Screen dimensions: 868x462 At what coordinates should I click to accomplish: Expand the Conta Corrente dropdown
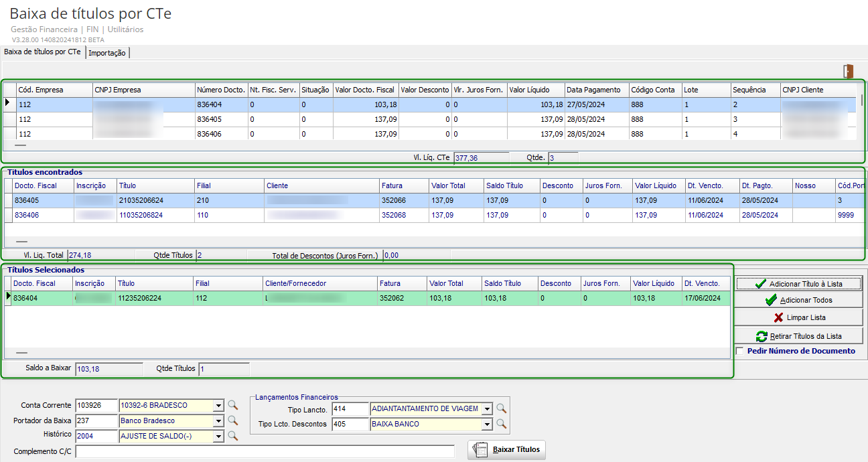click(218, 405)
